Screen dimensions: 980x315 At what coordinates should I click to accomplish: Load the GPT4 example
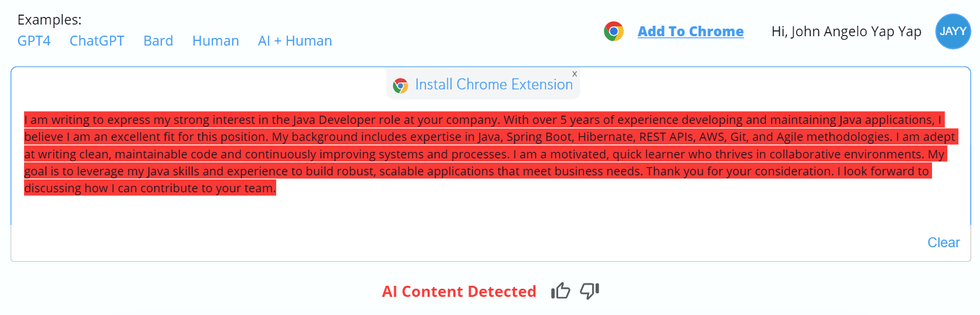tap(34, 41)
